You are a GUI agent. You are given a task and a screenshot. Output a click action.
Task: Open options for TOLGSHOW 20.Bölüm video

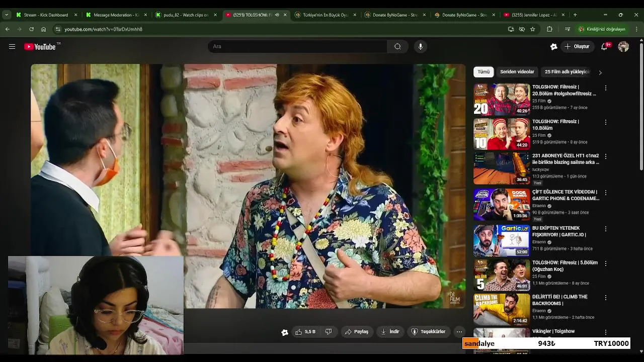(x=606, y=88)
